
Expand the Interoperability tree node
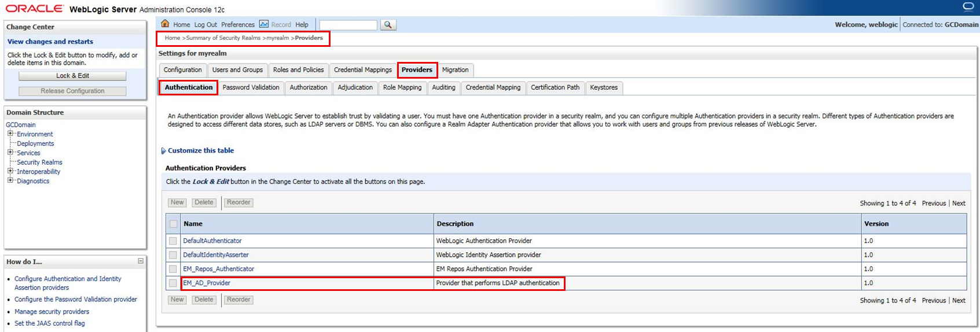(x=10, y=171)
